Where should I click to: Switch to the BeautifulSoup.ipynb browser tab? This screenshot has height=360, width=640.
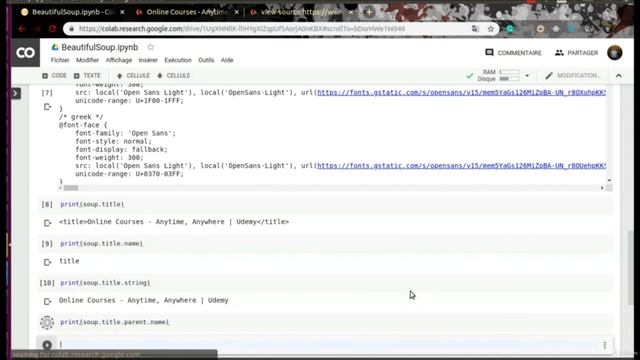tap(72, 12)
